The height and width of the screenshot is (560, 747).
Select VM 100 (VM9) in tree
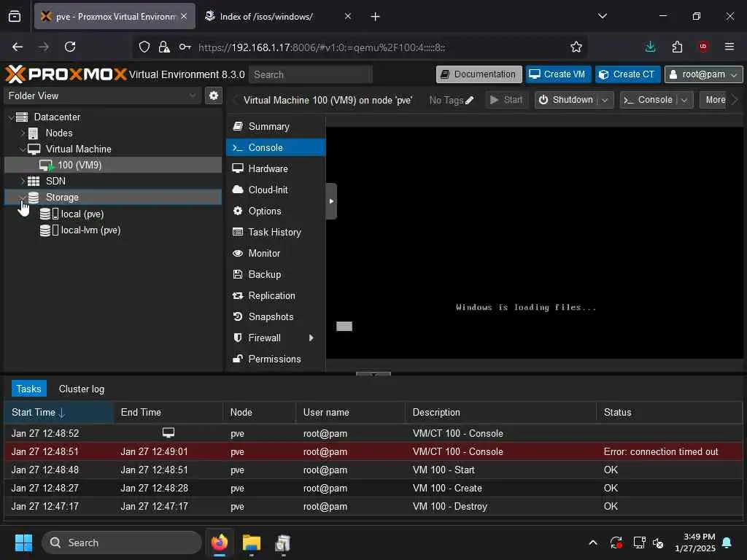pos(113,166)
